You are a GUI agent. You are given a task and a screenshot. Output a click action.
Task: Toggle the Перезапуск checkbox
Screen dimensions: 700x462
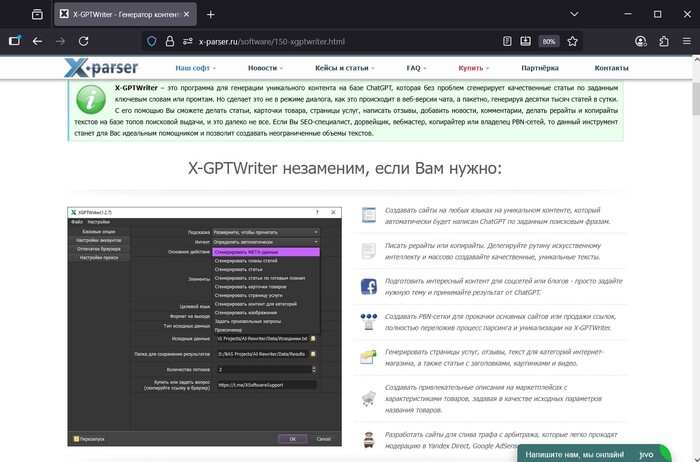point(76,437)
